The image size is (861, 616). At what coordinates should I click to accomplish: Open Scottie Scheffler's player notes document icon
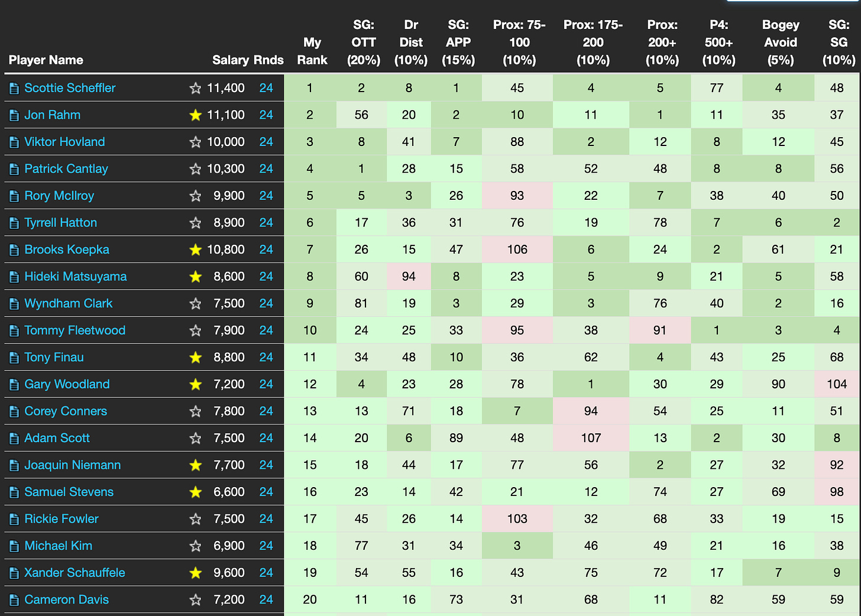(14, 89)
